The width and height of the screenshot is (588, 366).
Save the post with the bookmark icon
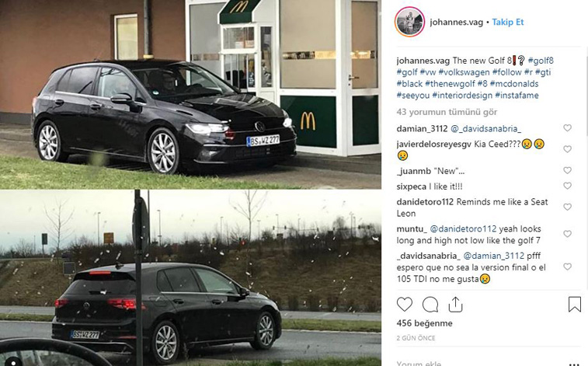575,304
